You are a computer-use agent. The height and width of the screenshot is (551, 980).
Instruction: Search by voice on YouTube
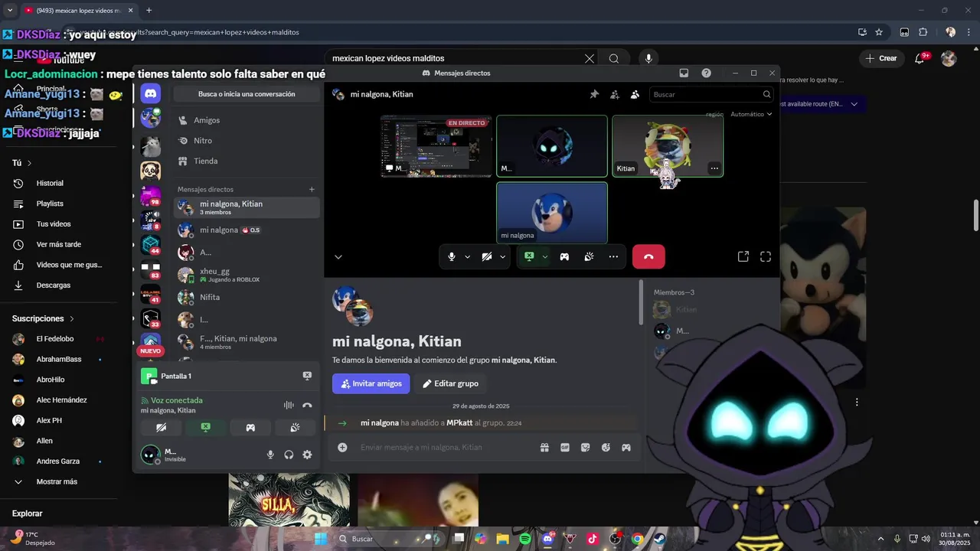648,58
